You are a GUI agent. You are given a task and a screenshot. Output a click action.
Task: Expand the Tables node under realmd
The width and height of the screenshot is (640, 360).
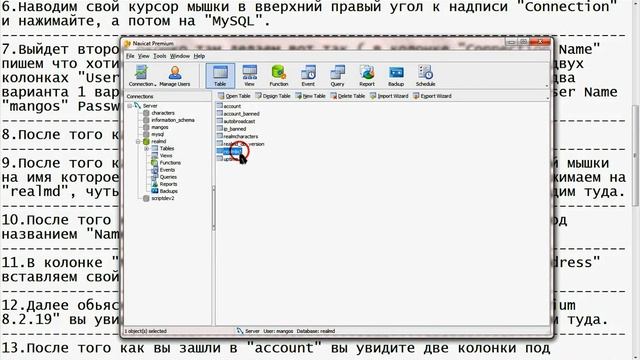pos(146,149)
